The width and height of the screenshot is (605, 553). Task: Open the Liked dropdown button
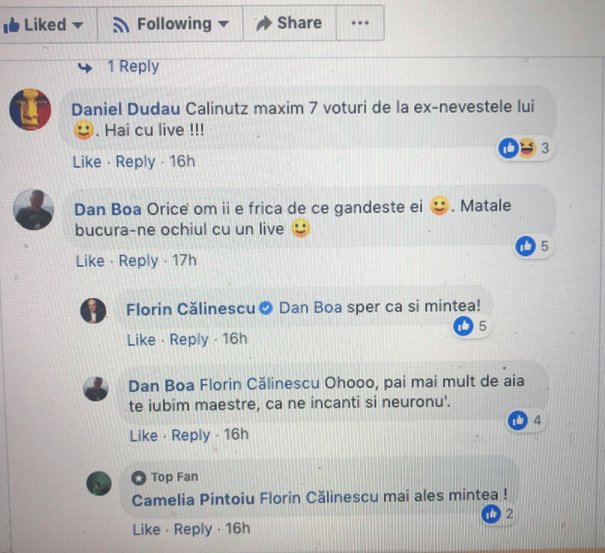pos(43,25)
